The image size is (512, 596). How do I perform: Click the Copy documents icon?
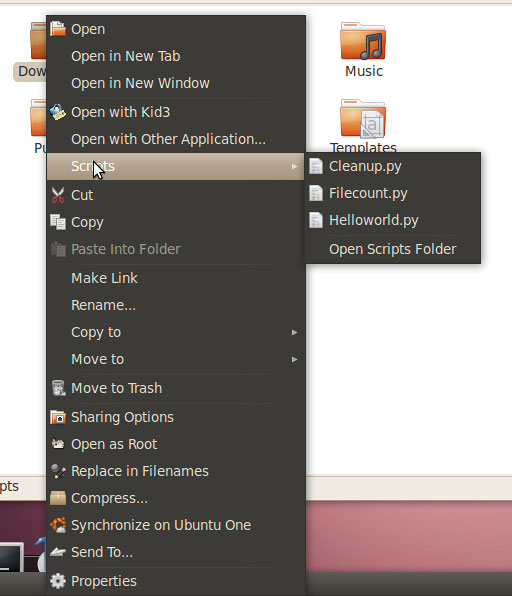(x=58, y=222)
